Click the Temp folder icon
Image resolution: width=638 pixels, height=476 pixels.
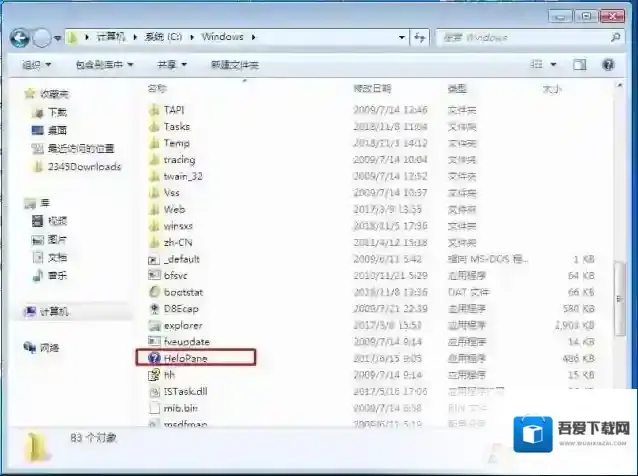coord(154,143)
